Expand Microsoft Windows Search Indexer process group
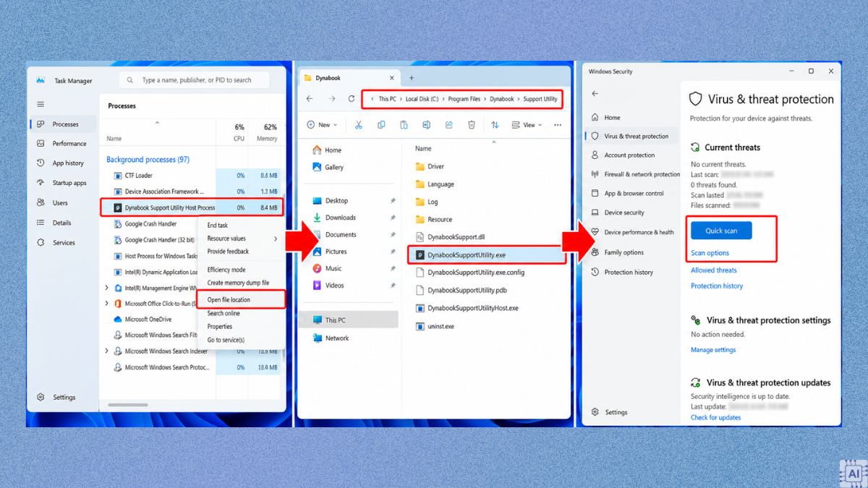Screen dimensions: 868x488 point(107,351)
